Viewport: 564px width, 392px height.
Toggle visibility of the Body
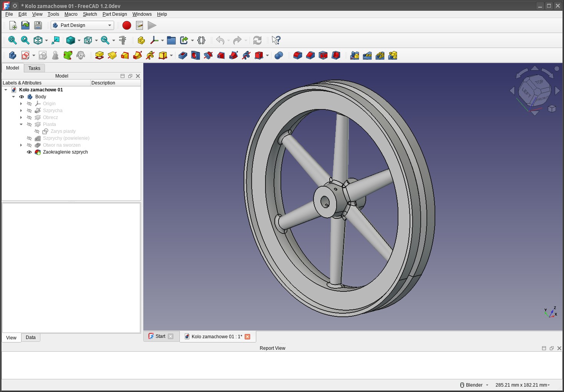tap(22, 97)
